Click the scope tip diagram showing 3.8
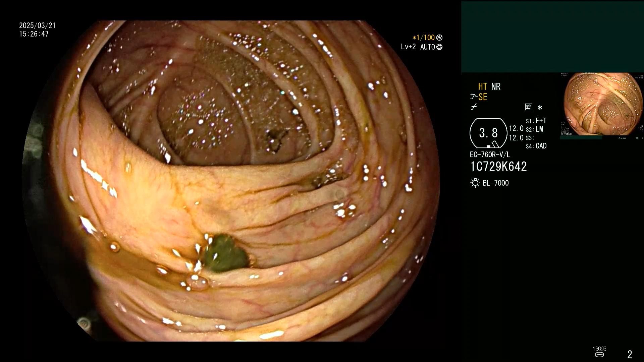 coord(488,133)
